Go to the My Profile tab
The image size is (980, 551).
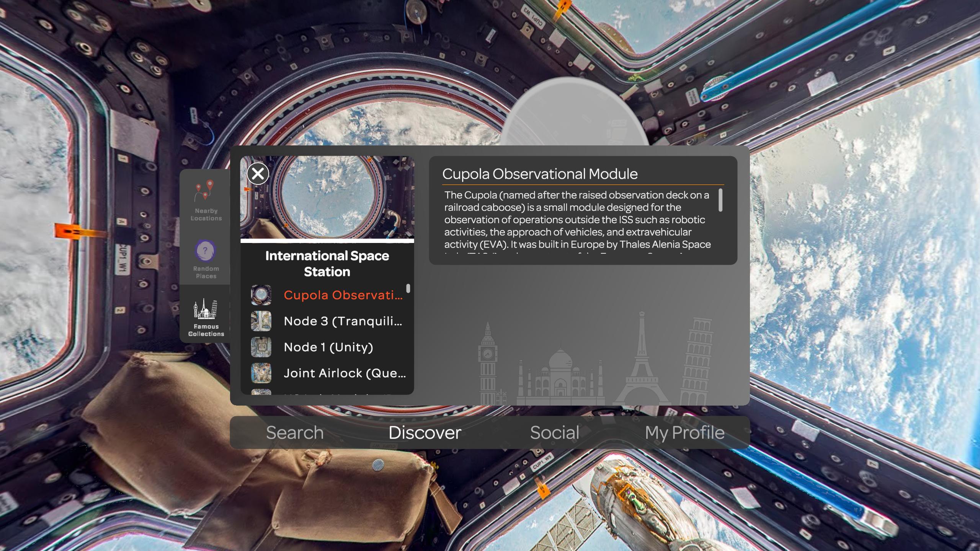coord(684,433)
